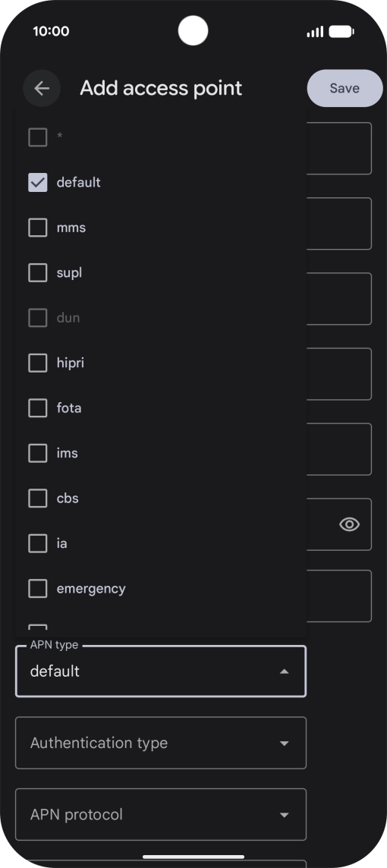Select the emergency APN type
The height and width of the screenshot is (868, 387).
tap(38, 589)
